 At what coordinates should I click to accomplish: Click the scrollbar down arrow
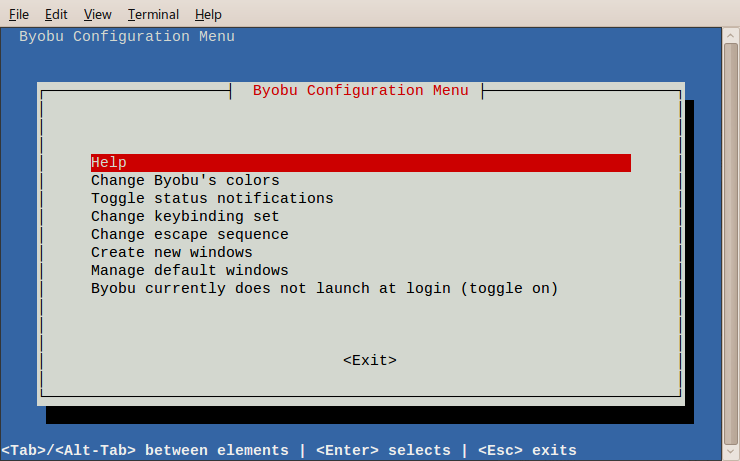[731, 453]
